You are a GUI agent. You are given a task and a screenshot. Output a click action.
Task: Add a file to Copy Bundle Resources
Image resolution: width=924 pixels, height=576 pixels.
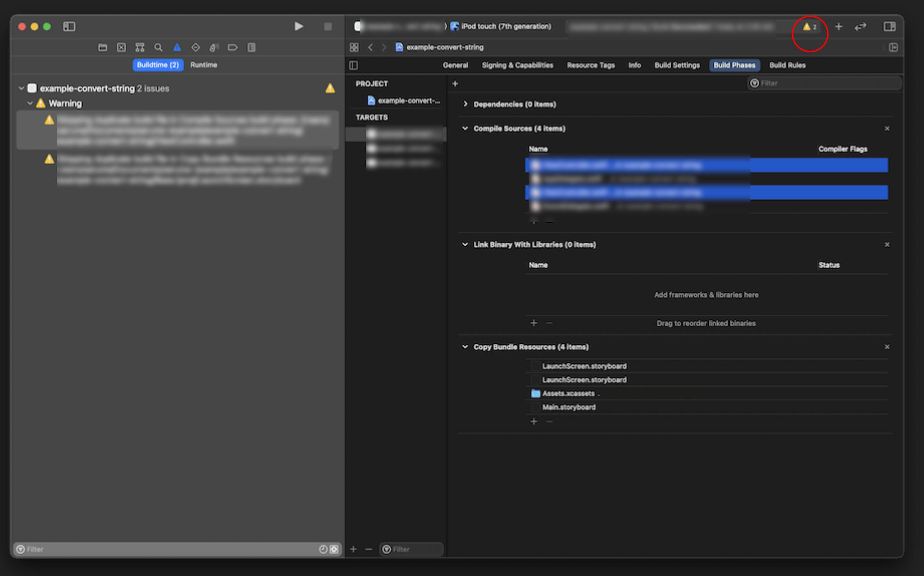coord(534,422)
